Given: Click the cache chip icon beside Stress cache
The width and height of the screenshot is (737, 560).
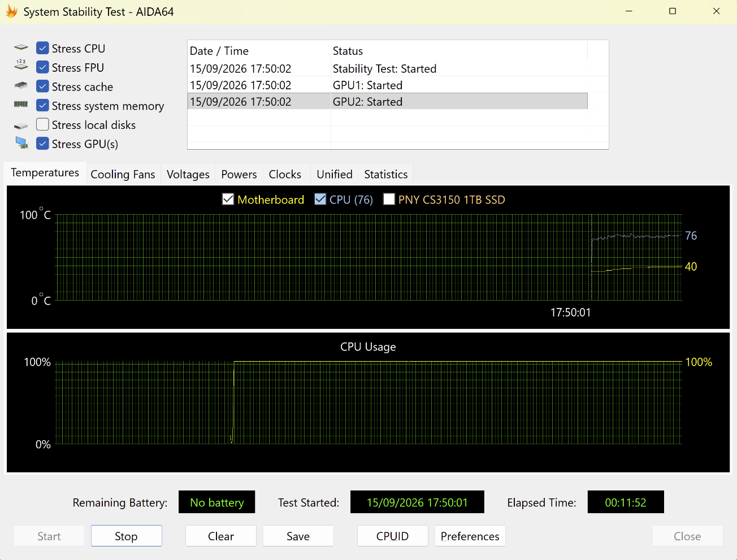Looking at the screenshot, I should pos(21,85).
